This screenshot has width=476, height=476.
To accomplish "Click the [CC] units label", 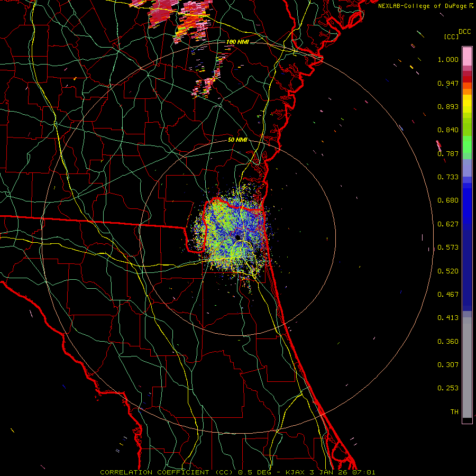I will pos(451,36).
